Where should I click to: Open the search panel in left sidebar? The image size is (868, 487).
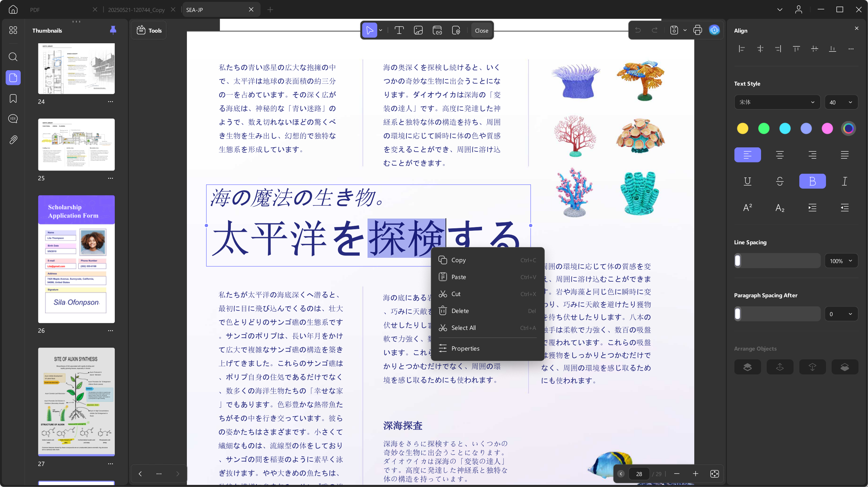[x=13, y=57]
